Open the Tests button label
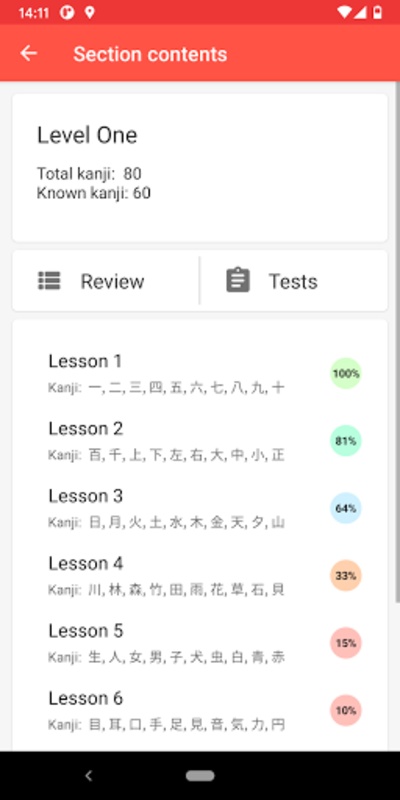This screenshot has height=800, width=400. (x=293, y=281)
